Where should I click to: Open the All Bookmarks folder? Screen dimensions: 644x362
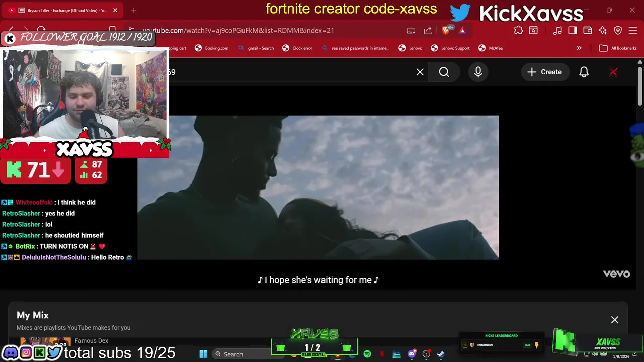(x=618, y=48)
